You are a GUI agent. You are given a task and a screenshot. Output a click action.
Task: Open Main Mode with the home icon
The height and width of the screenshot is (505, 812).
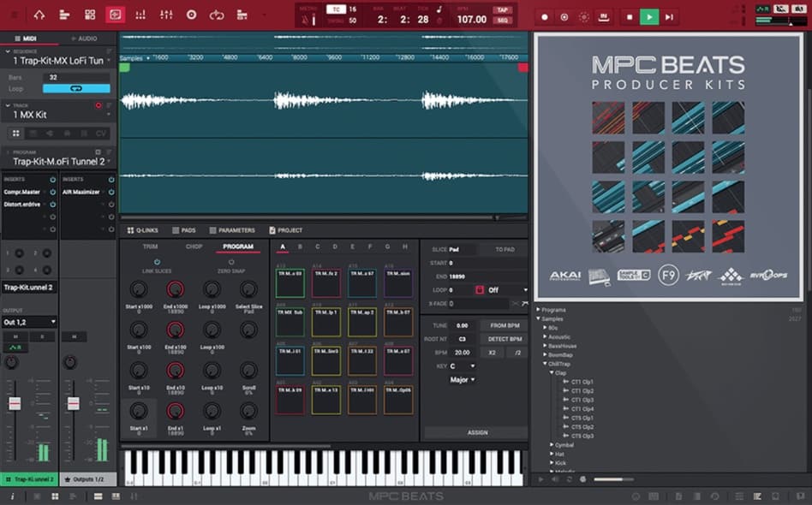[x=40, y=15]
